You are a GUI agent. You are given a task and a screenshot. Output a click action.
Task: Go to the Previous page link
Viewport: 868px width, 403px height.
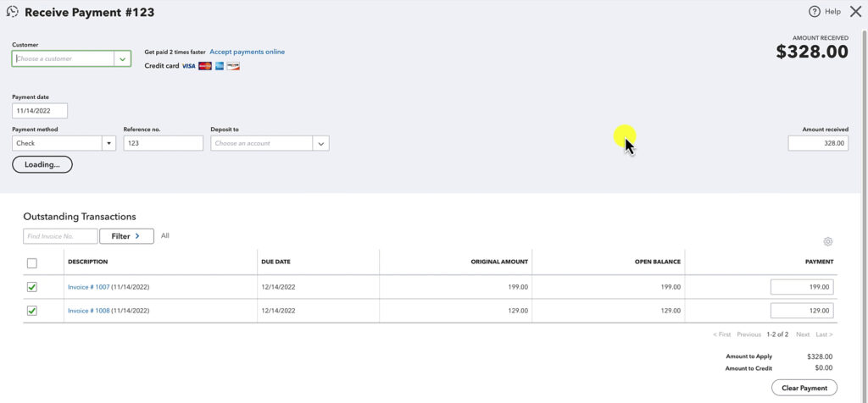pos(749,334)
